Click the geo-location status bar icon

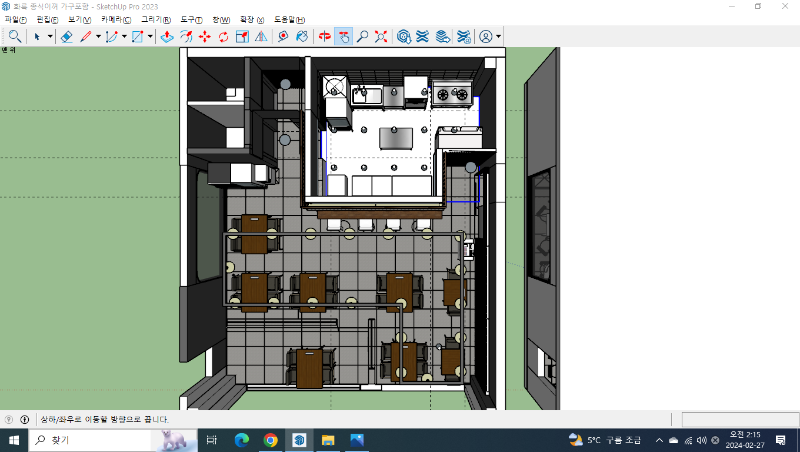pyautogui.click(x=9, y=419)
